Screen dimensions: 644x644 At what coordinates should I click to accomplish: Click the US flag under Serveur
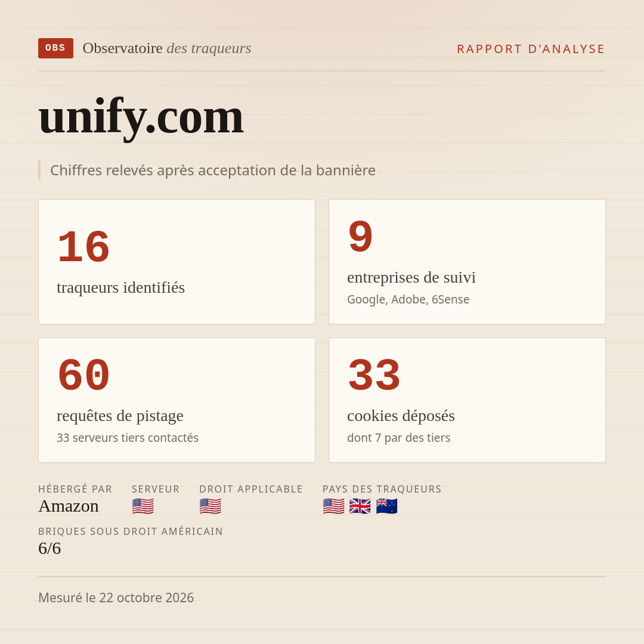click(143, 506)
